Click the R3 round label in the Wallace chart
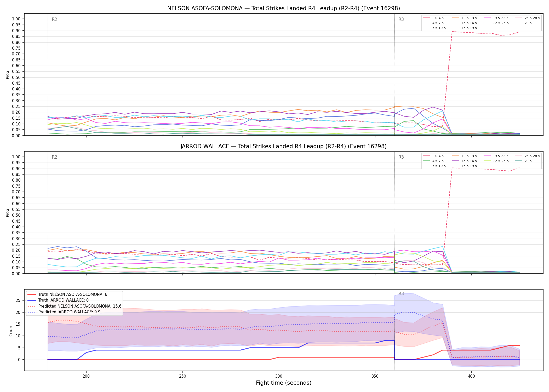This screenshot has width=549, height=392. pos(401,157)
